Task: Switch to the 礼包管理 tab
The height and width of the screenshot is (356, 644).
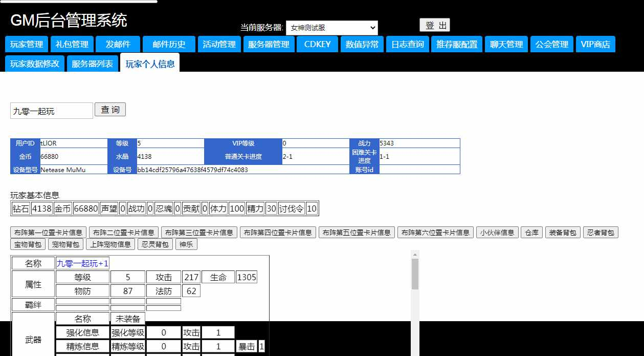Action: (x=72, y=45)
